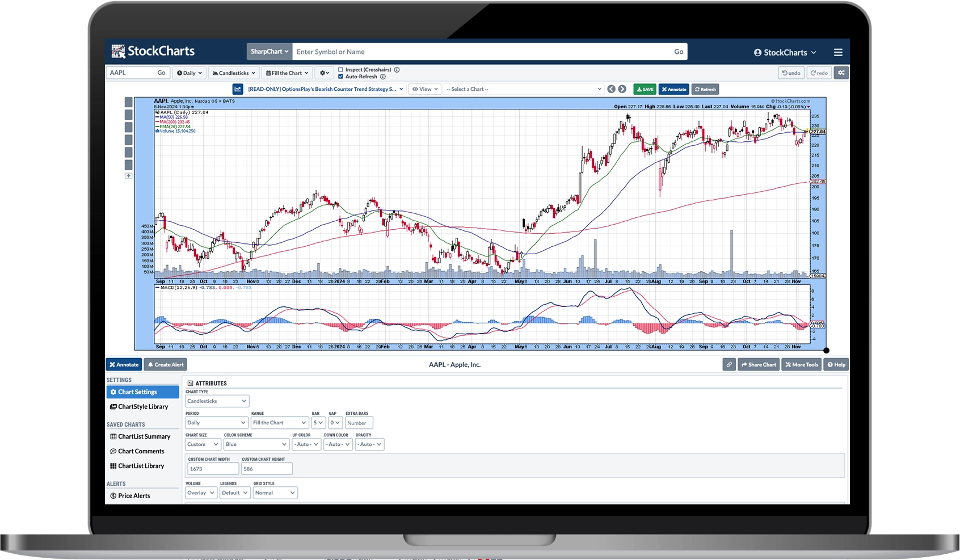
Task: Open the hamburger menu icon
Action: [838, 52]
